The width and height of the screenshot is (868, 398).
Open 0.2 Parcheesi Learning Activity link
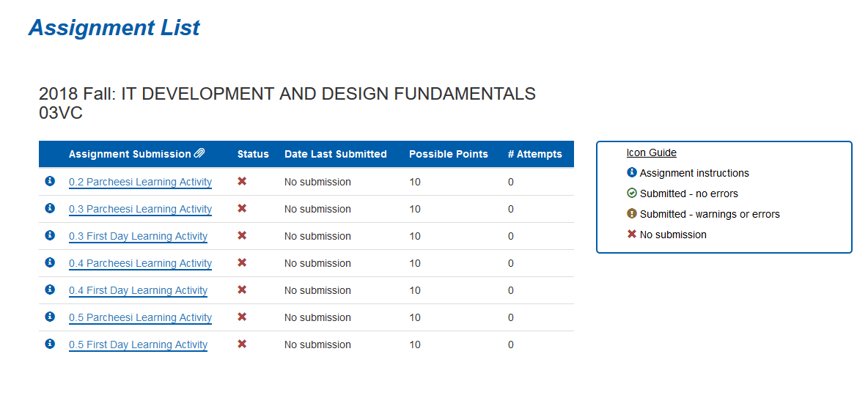[x=140, y=182]
